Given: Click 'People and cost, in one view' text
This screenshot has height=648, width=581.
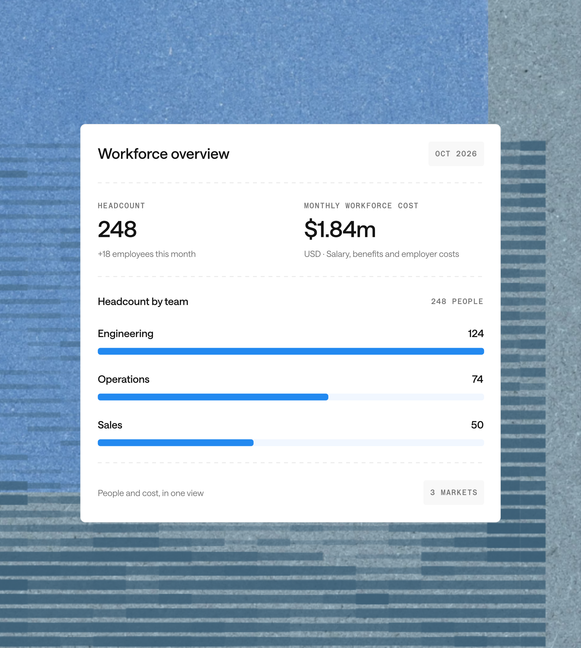Looking at the screenshot, I should coord(151,493).
